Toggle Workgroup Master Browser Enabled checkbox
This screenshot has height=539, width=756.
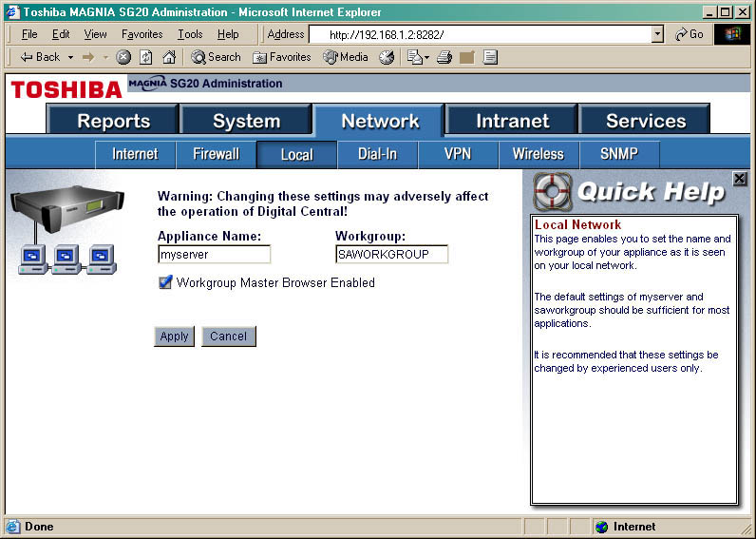(x=165, y=282)
